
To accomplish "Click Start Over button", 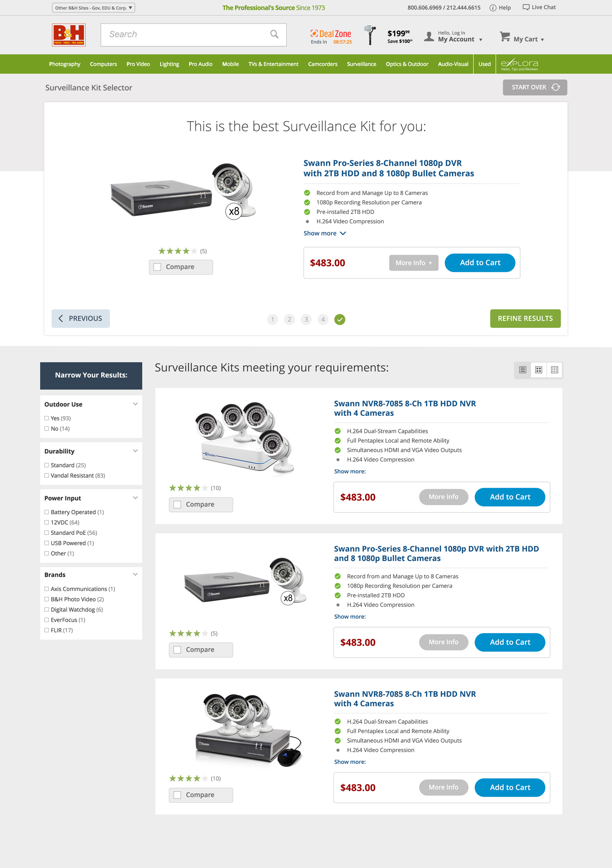I will [535, 87].
